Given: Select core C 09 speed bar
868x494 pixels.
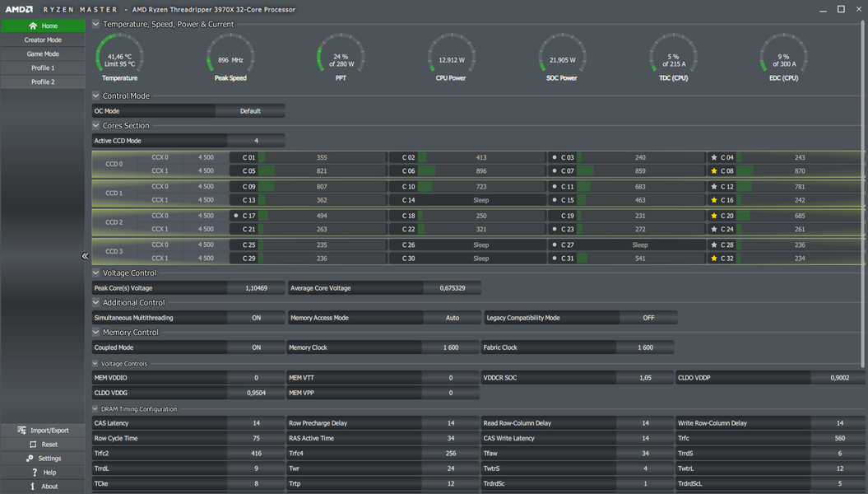Looking at the screenshot, I should [x=322, y=187].
